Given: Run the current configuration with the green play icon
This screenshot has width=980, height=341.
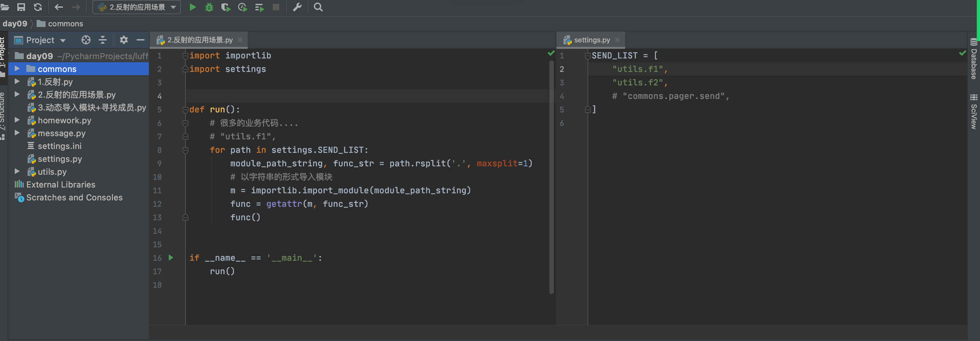Looking at the screenshot, I should [x=193, y=7].
